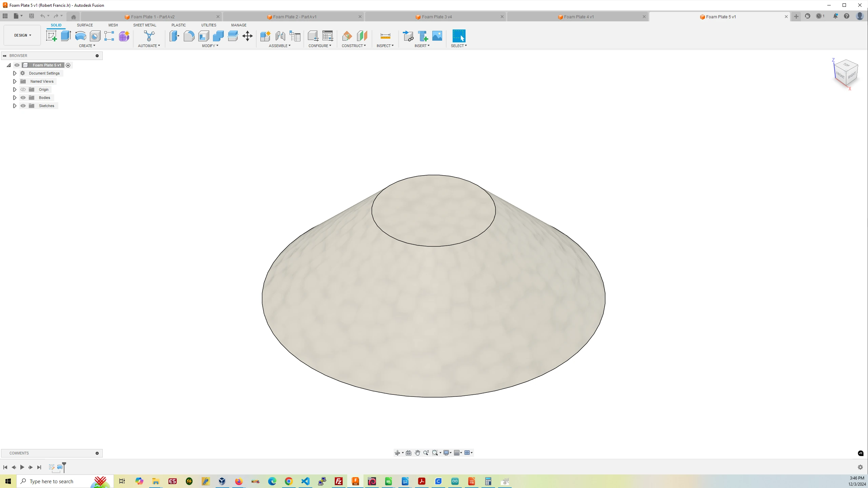Image resolution: width=868 pixels, height=488 pixels.
Task: Switch to the SURFACE tab
Action: click(x=85, y=25)
